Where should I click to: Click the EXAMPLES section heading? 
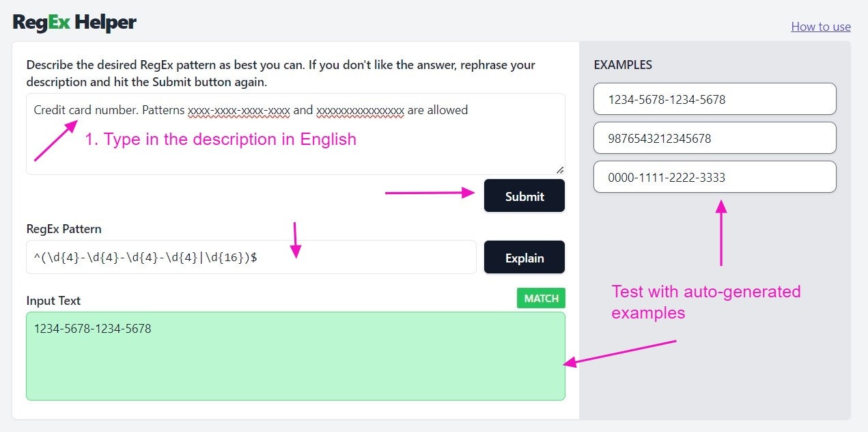tap(622, 64)
